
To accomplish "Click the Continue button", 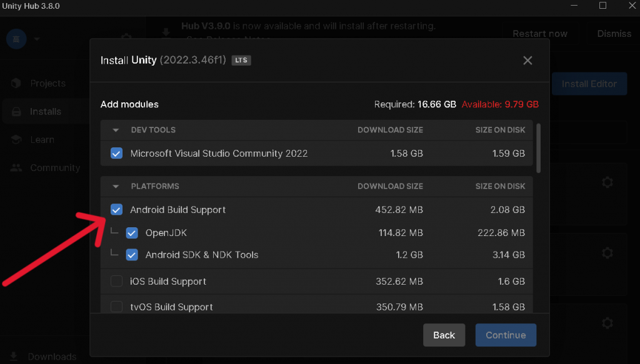I will 506,335.
